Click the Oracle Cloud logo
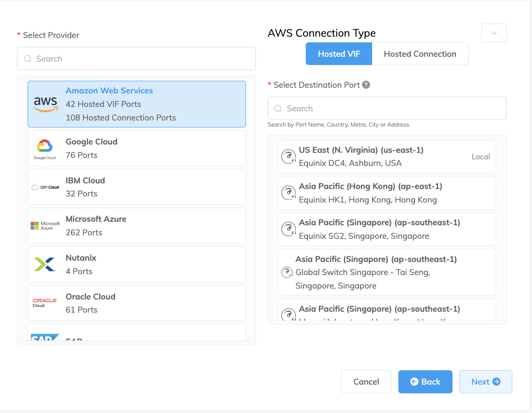 pos(45,303)
